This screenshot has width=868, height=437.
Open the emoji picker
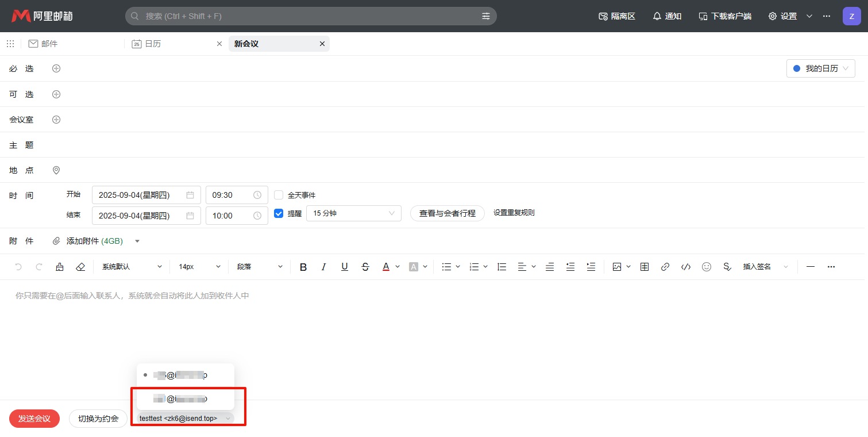coord(707,267)
